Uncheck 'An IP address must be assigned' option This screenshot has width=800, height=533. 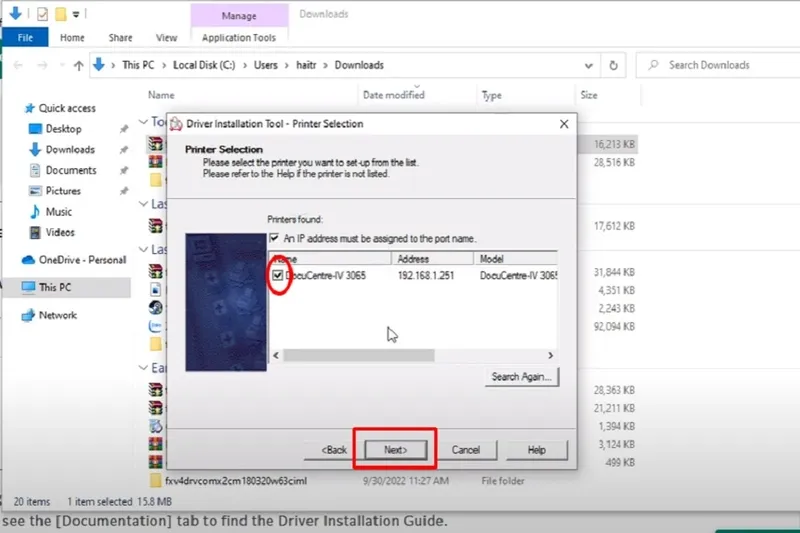pos(275,239)
